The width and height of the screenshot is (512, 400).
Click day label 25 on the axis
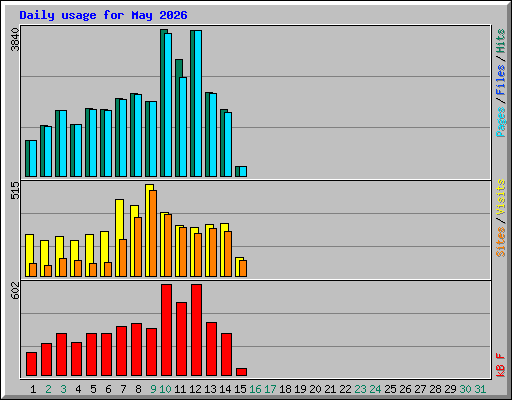(390, 389)
